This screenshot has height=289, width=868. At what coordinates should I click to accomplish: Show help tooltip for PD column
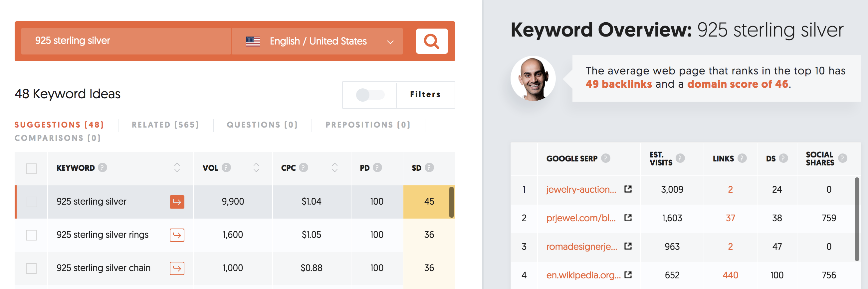pos(377,167)
